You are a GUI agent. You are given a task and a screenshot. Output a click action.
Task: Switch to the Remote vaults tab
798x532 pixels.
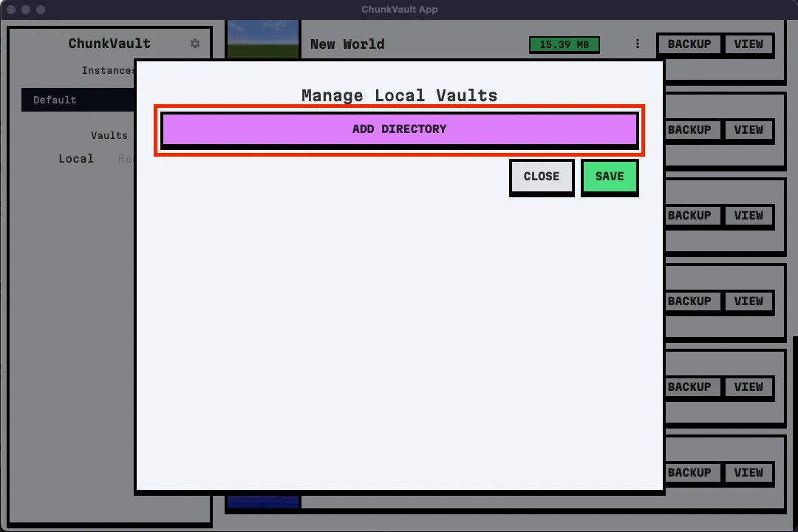tap(125, 158)
